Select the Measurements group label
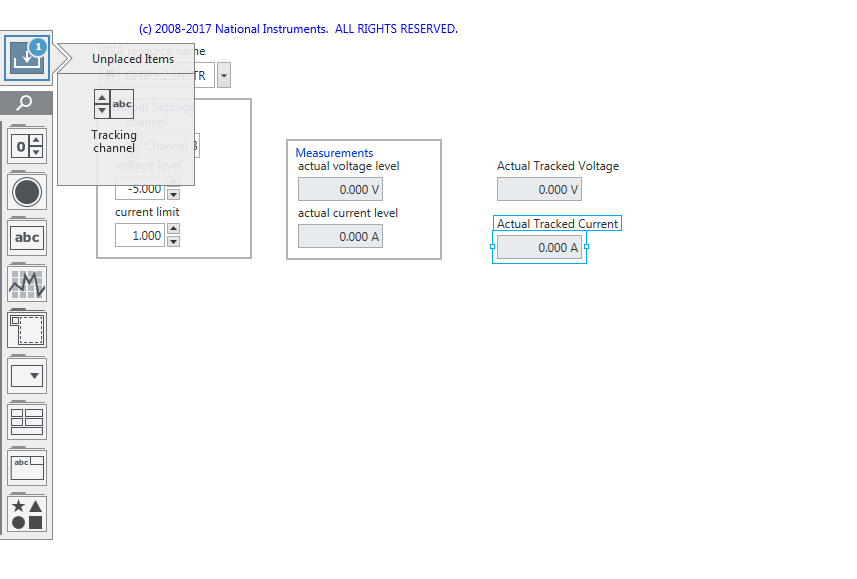Viewport: 857px width, 579px height. pyautogui.click(x=334, y=153)
